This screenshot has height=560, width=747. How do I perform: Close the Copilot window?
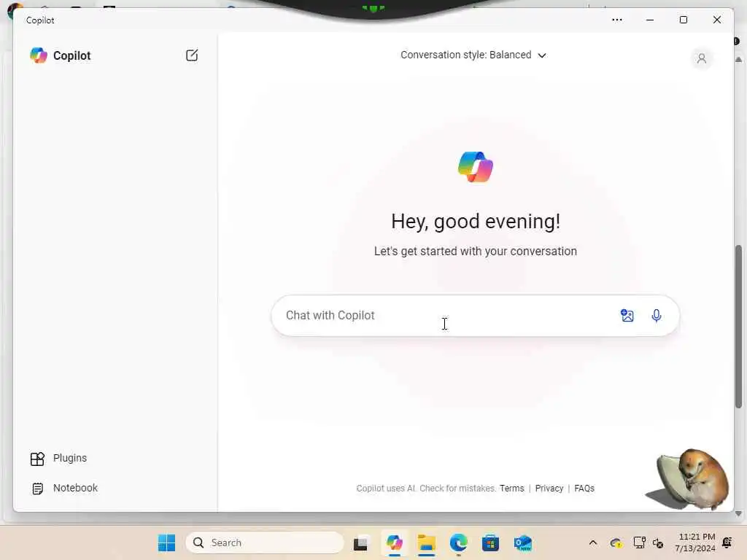coord(716,20)
